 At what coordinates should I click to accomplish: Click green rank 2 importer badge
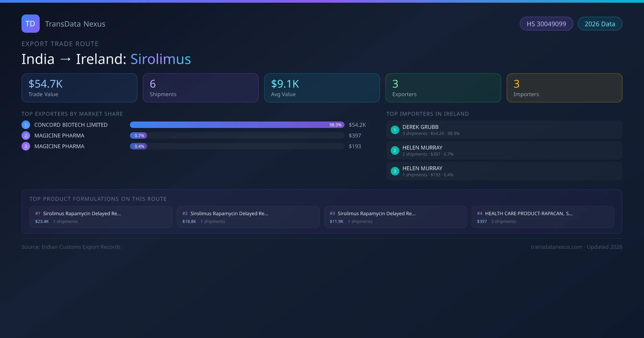[x=395, y=150]
